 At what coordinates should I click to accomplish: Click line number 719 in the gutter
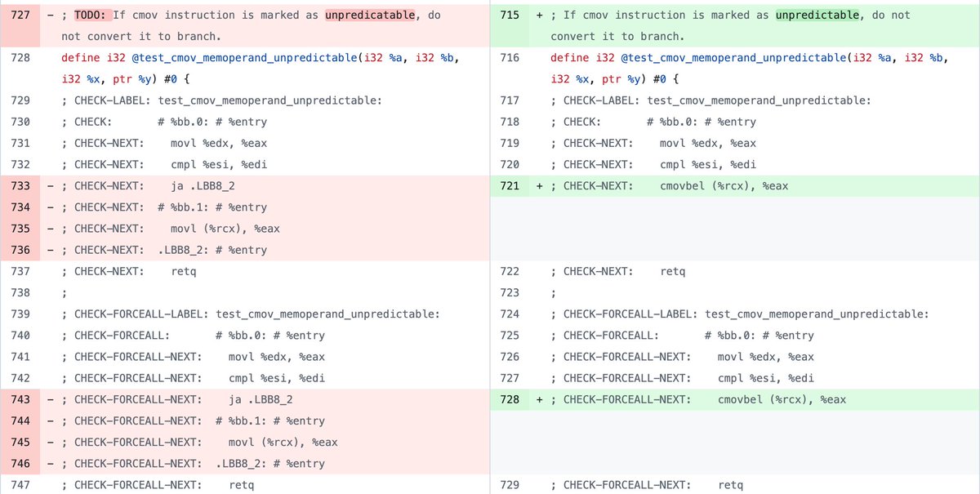coord(510,143)
